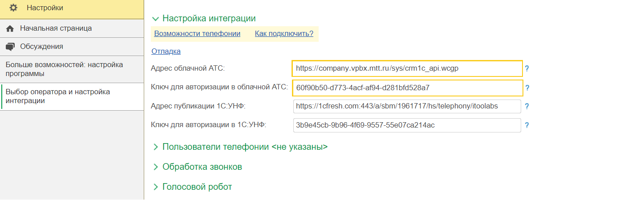Click help icon beside ключ облачной АТС field
This screenshot has width=644, height=200.
click(x=527, y=88)
